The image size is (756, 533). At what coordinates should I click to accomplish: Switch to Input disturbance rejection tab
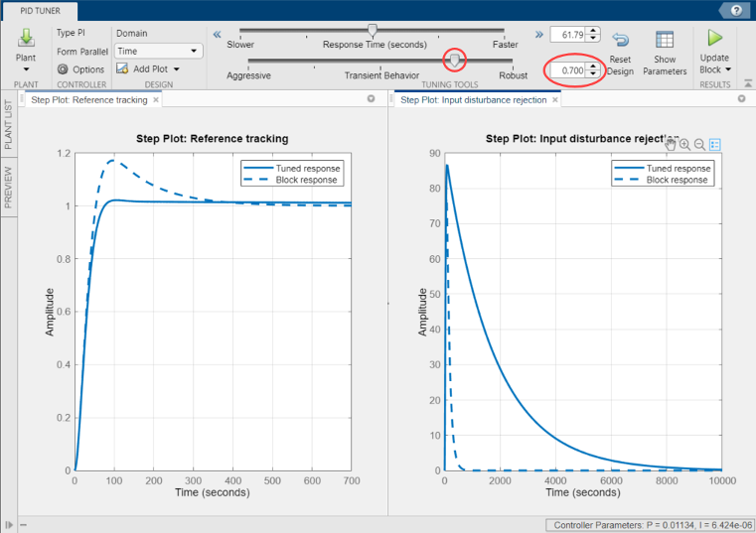click(x=474, y=100)
